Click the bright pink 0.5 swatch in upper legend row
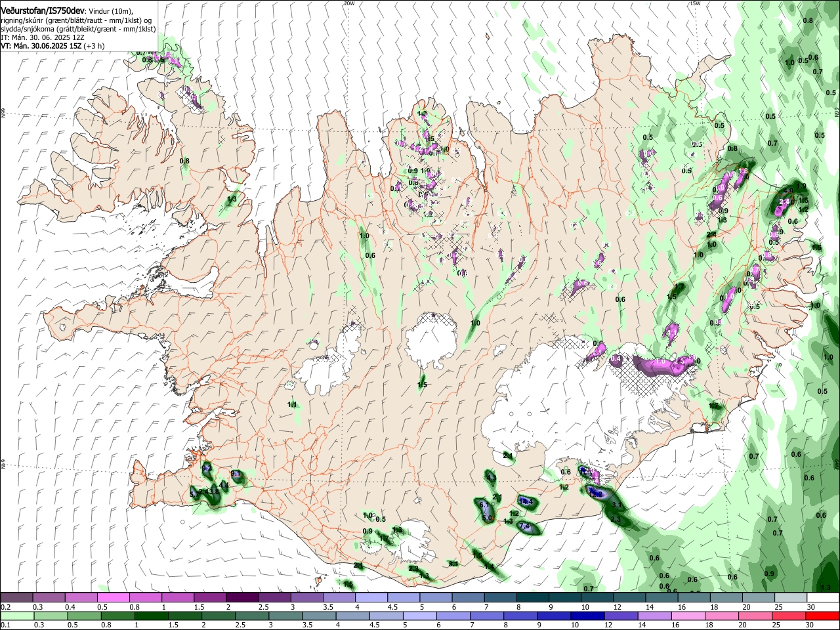This screenshot has width=840, height=630. pyautogui.click(x=113, y=598)
